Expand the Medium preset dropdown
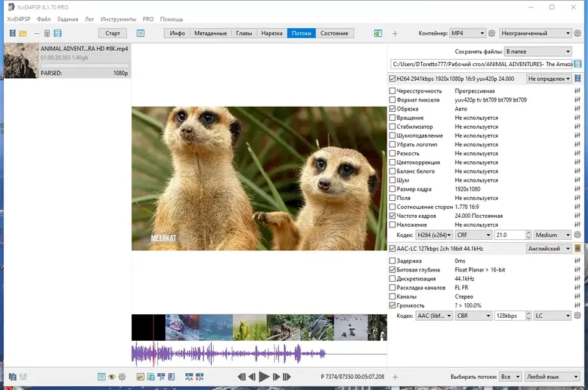This screenshot has height=390, width=588. pyautogui.click(x=552, y=235)
